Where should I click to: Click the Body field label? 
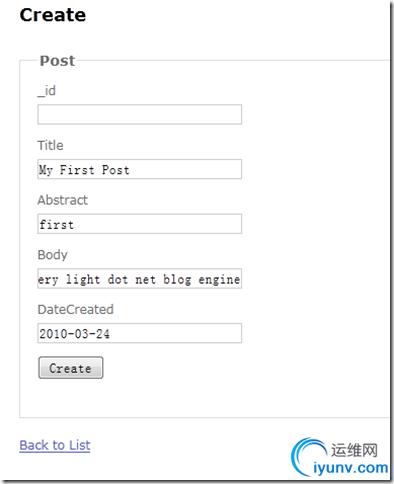(53, 255)
